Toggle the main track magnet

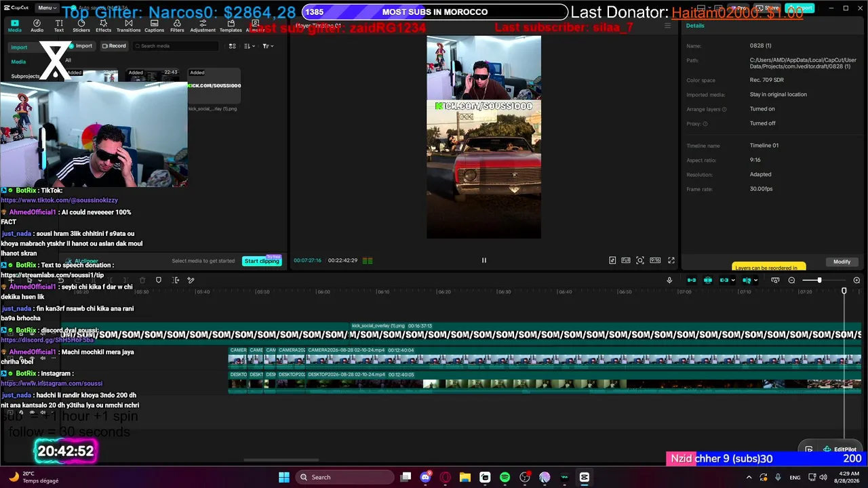pos(692,280)
